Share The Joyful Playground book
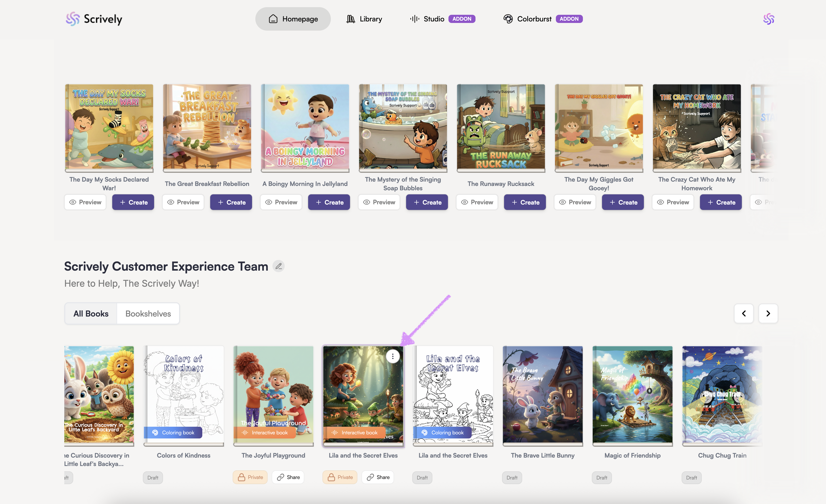 pos(288,477)
